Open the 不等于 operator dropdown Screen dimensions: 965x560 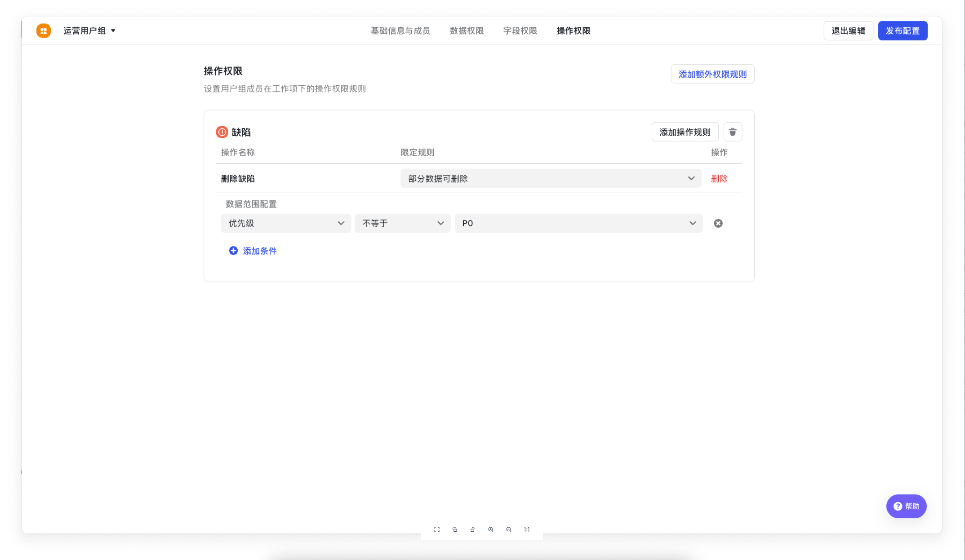pos(402,223)
